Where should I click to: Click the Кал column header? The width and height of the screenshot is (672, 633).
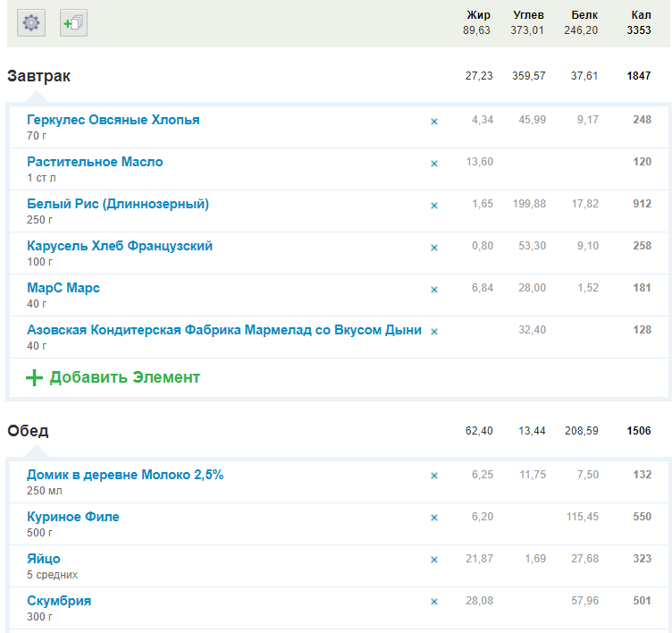[x=640, y=15]
